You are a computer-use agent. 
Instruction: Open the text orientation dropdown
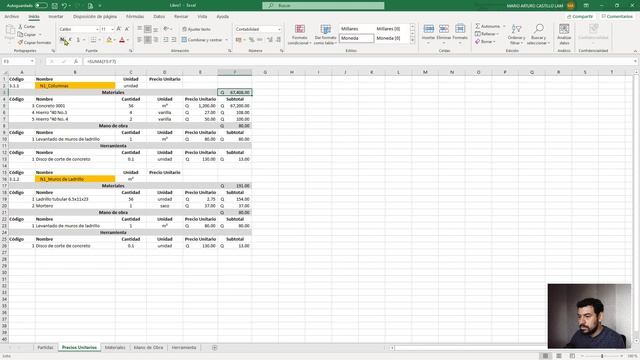(167, 29)
